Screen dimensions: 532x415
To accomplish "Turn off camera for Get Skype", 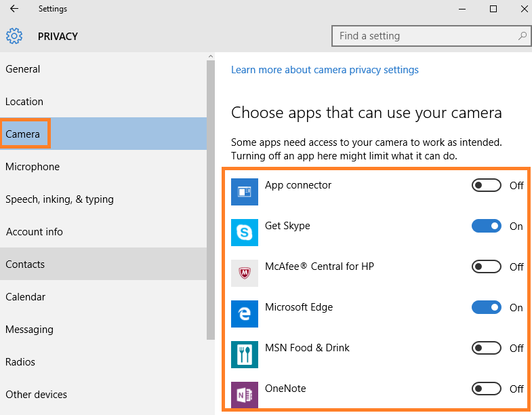I will pos(486,226).
